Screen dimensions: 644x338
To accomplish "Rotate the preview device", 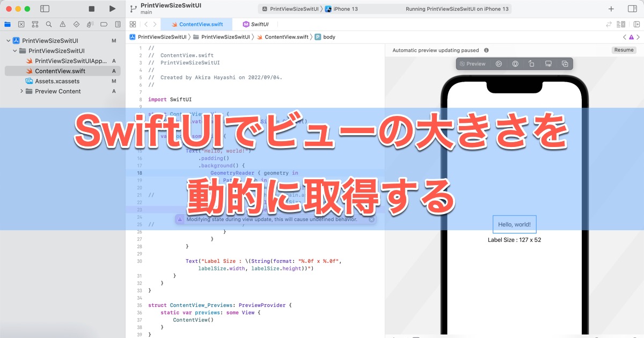I will pos(531,64).
